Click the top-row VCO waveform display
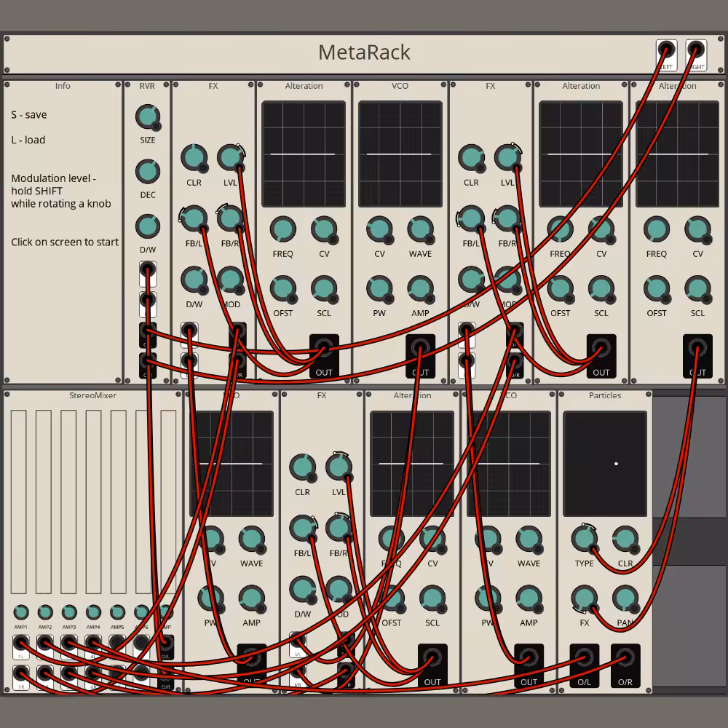Viewport: 728px width, 728px height. click(x=400, y=154)
